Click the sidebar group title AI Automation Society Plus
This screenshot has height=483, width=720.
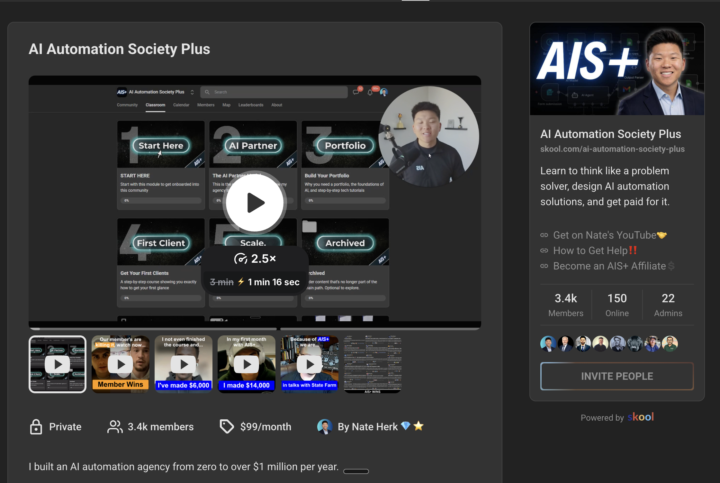[x=610, y=134]
